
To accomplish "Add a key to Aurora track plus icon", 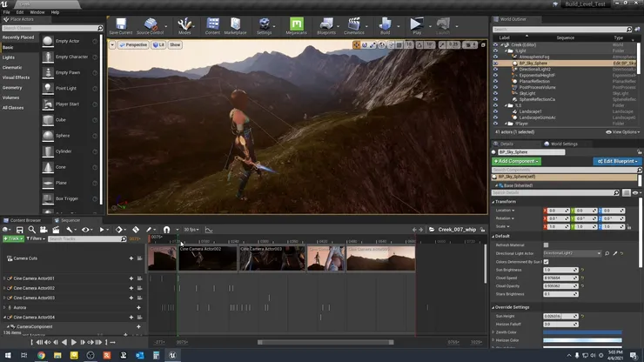I will (x=138, y=307).
